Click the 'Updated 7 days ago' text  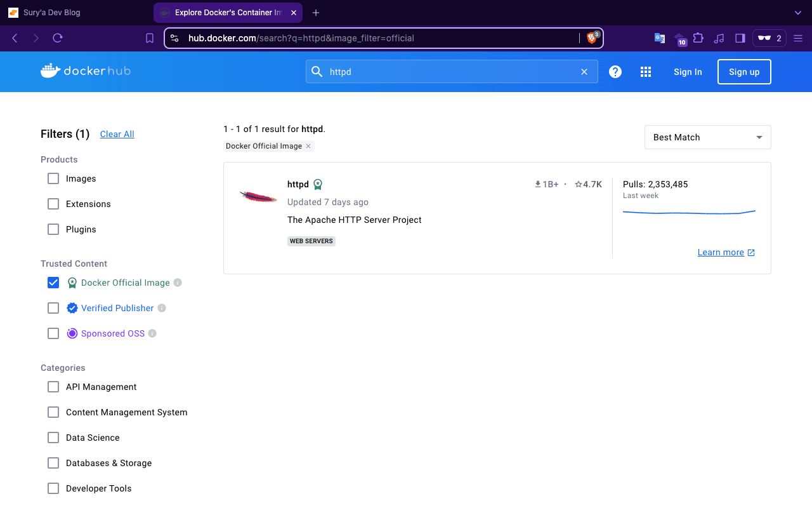tap(328, 202)
